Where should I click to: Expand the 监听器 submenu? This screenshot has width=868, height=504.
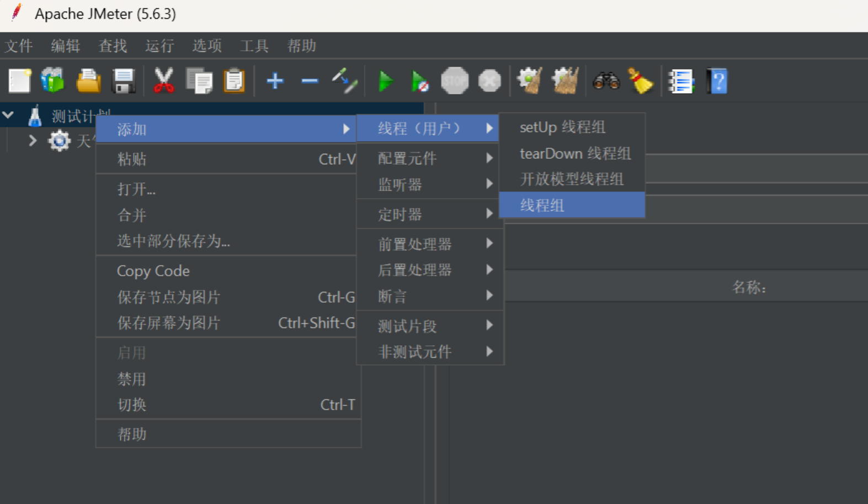(x=430, y=184)
